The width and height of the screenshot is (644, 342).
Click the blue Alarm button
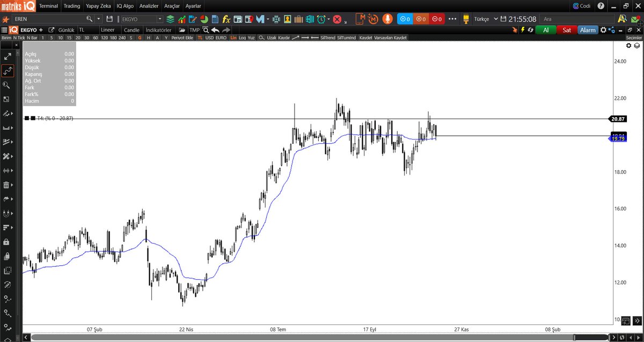588,30
